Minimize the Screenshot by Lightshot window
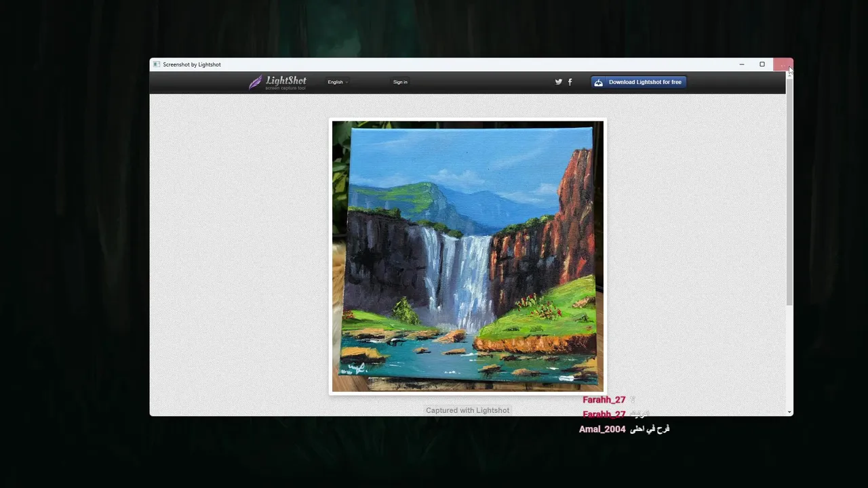This screenshot has height=488, width=868. [x=742, y=64]
